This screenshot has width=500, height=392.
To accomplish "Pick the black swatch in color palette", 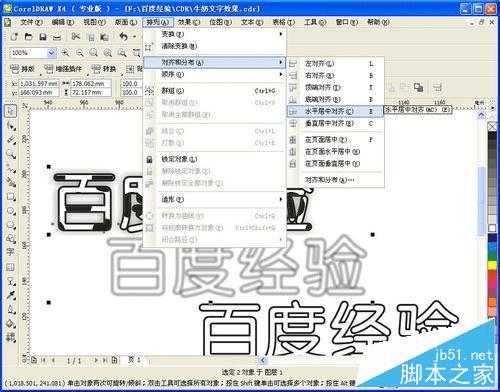I will point(492,136).
